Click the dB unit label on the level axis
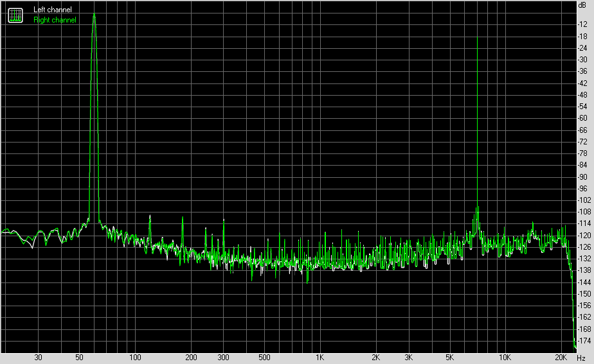Screen dimensions: 594x364 click(x=582, y=5)
